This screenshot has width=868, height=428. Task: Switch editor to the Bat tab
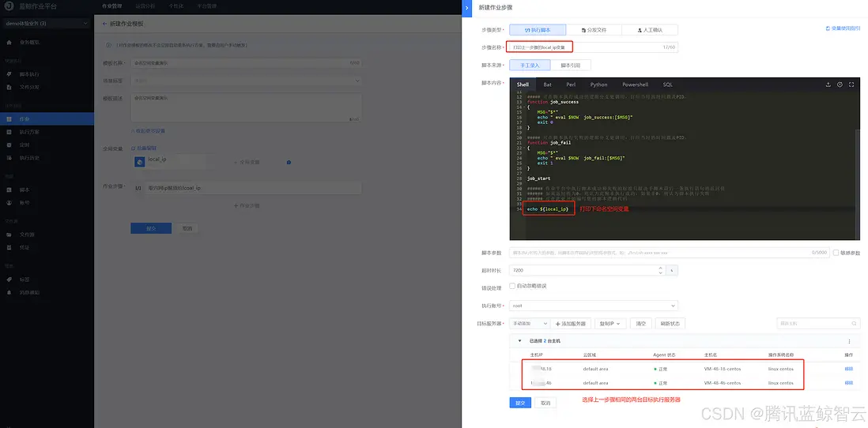547,84
